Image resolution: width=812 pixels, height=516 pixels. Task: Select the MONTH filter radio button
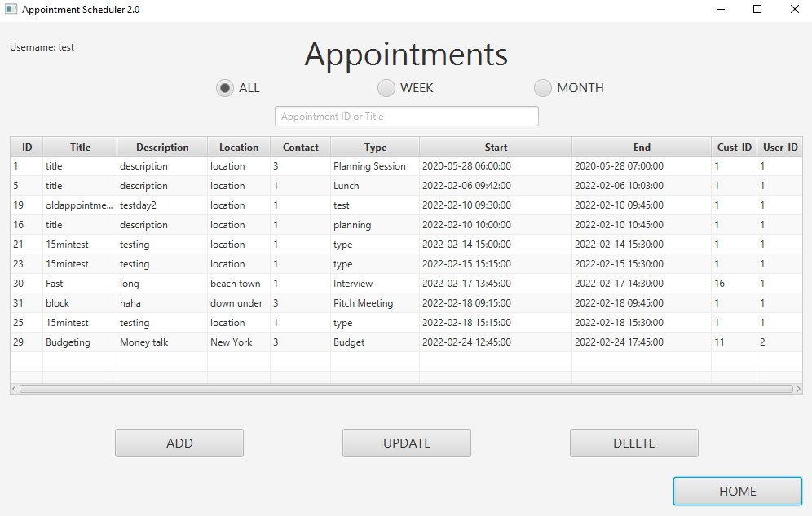click(x=542, y=87)
